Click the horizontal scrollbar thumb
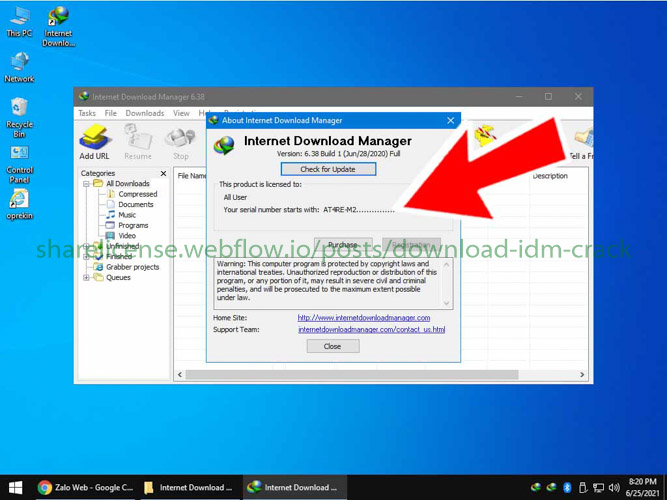Image resolution: width=667 pixels, height=500 pixels. click(352, 374)
